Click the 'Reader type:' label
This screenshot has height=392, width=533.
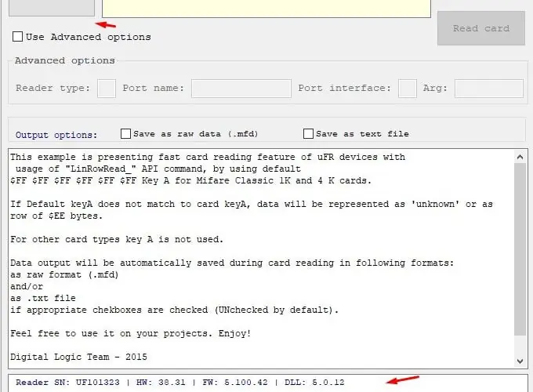(53, 88)
